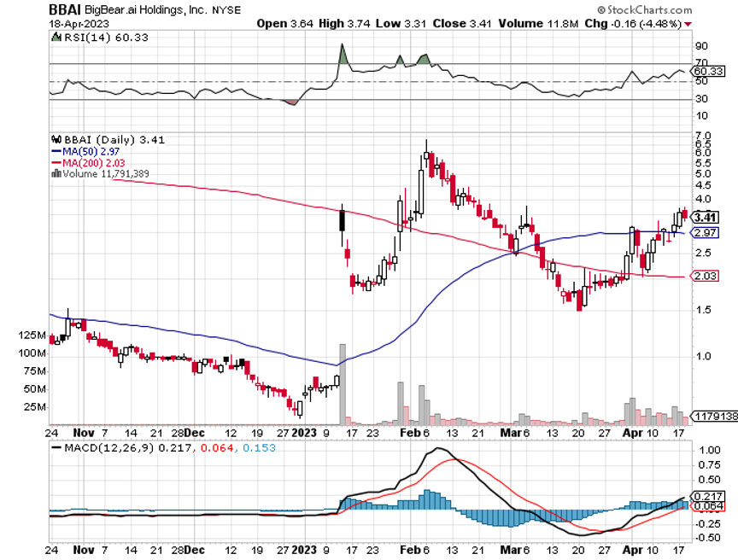Click the 0.217 MACD value axis tag
The image size is (738, 560).
click(710, 496)
